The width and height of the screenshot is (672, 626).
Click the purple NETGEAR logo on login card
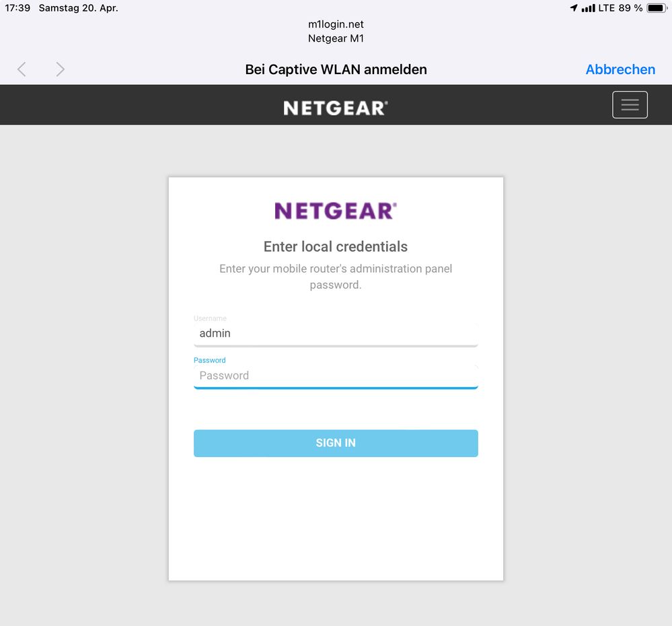point(336,211)
